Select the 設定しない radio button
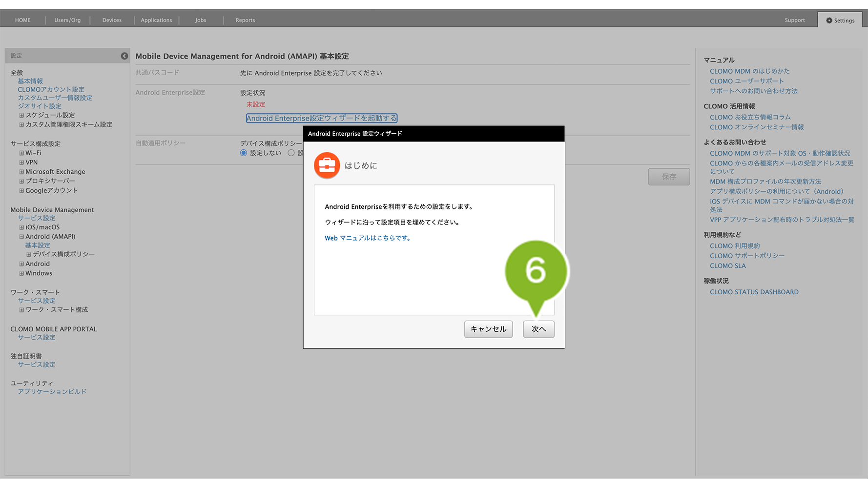 pos(244,153)
